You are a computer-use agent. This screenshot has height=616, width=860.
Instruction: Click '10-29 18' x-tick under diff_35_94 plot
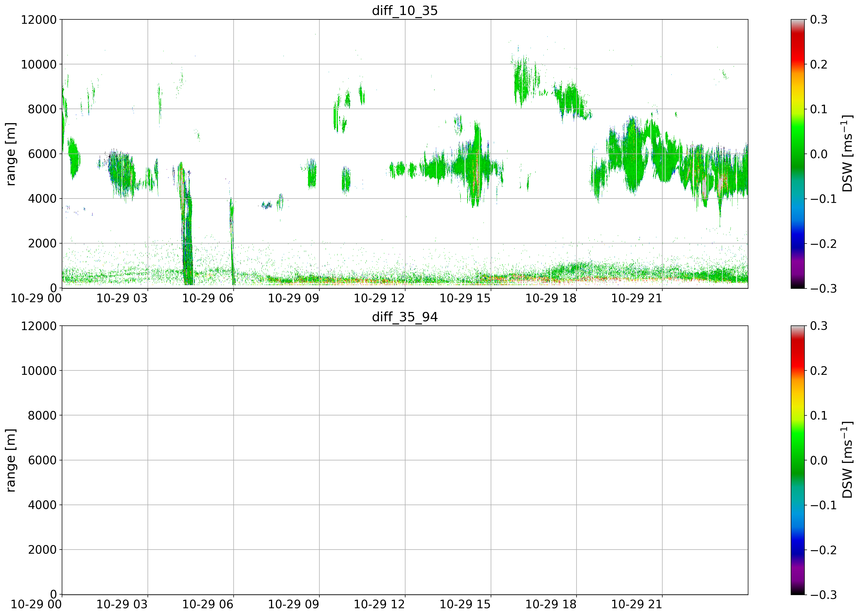click(x=551, y=604)
